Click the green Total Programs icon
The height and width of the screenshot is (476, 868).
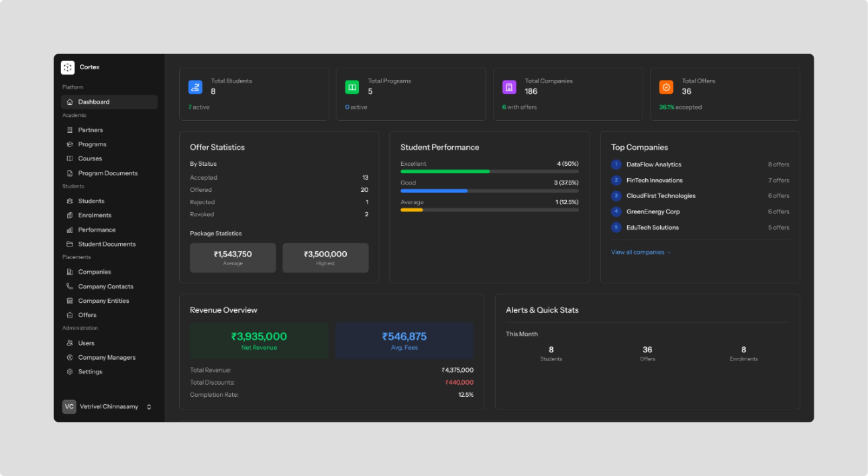[352, 87]
